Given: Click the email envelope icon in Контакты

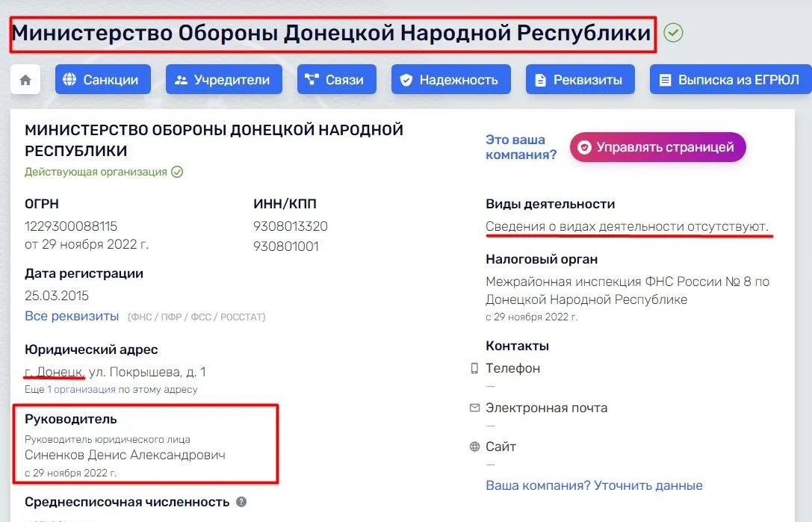Looking at the screenshot, I should (474, 408).
